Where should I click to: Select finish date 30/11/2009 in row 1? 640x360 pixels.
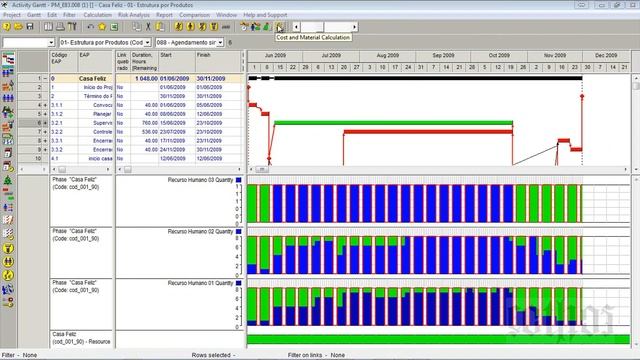pos(218,78)
